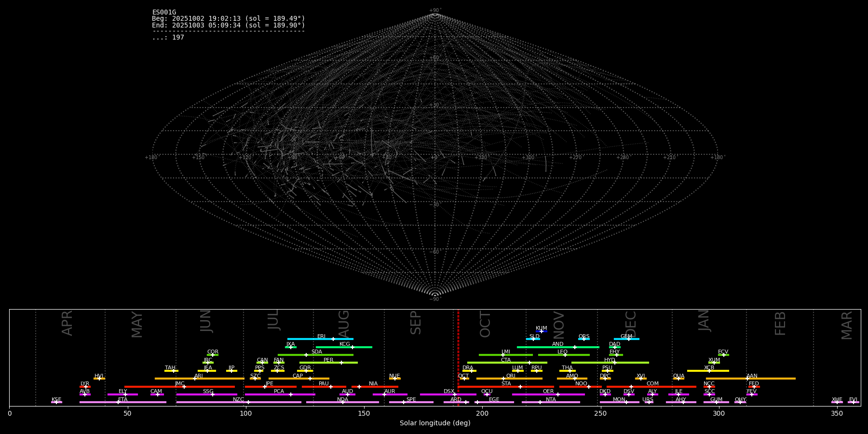868x434 pixels.
Task: Click the large gray OCT month label
Action: pyautogui.click(x=486, y=324)
